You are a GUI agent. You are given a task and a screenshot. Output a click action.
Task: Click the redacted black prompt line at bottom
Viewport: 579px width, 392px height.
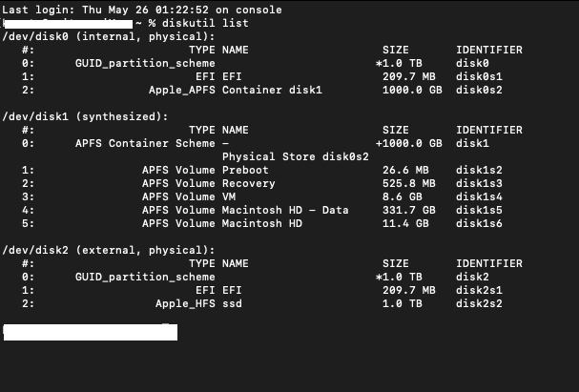(x=90, y=332)
